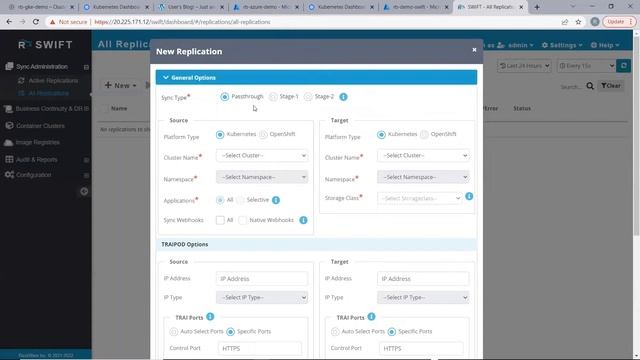
Task: Show Sync Webhooks info icon
Action: pyautogui.click(x=303, y=220)
